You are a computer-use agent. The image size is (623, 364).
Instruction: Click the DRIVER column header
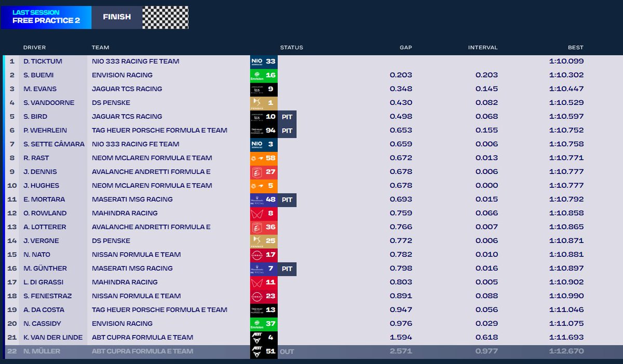[35, 47]
